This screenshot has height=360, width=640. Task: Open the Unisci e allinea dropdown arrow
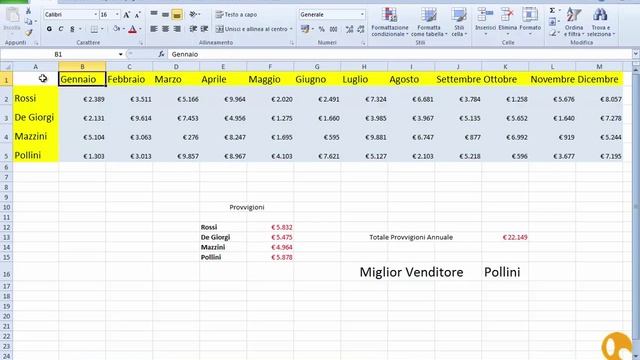click(x=291, y=29)
